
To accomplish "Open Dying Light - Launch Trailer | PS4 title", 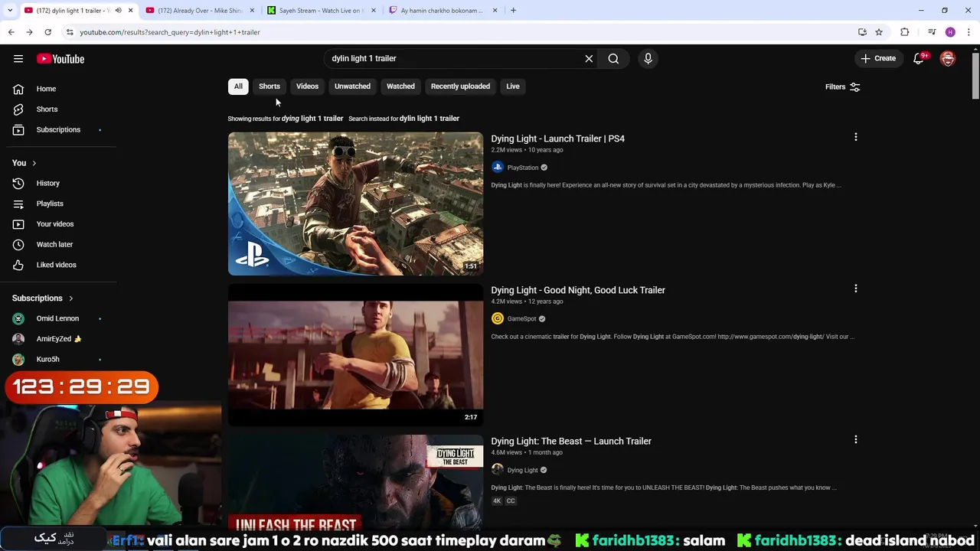I will tap(557, 139).
